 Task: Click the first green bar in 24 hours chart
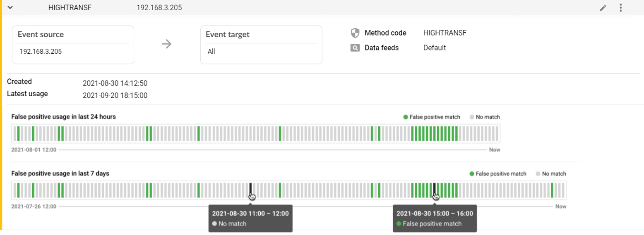click(18, 134)
